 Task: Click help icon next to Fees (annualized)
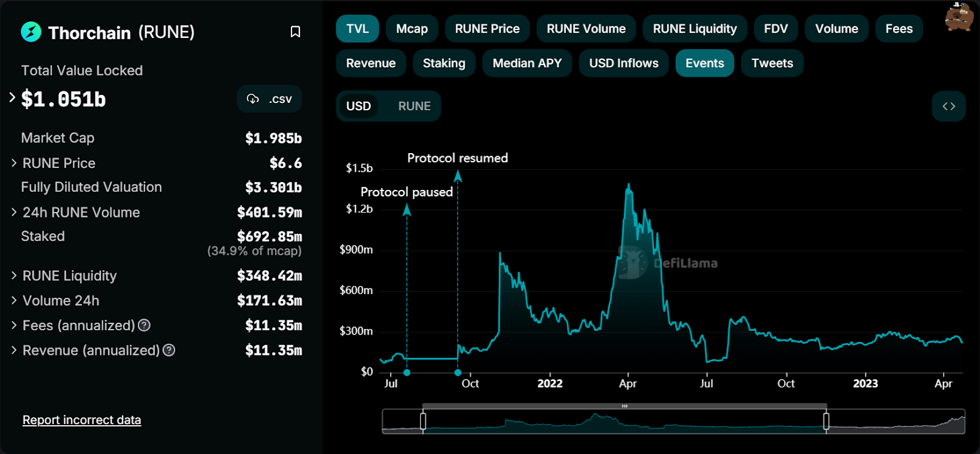(x=145, y=325)
